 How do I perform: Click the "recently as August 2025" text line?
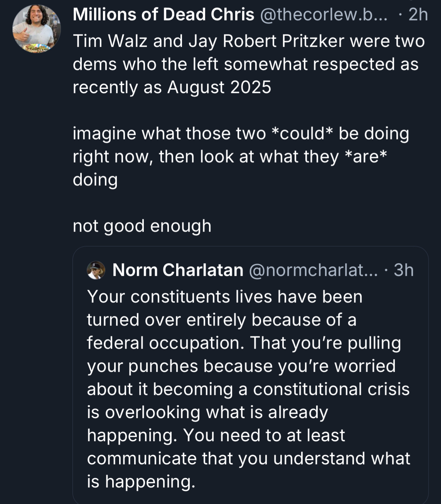coord(172,87)
